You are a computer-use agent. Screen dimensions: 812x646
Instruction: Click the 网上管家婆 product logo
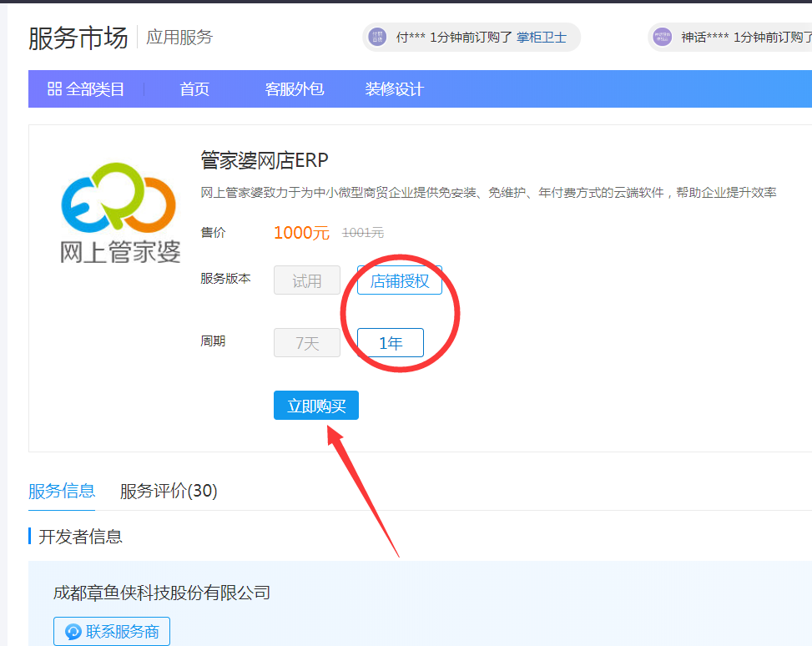click(x=119, y=212)
